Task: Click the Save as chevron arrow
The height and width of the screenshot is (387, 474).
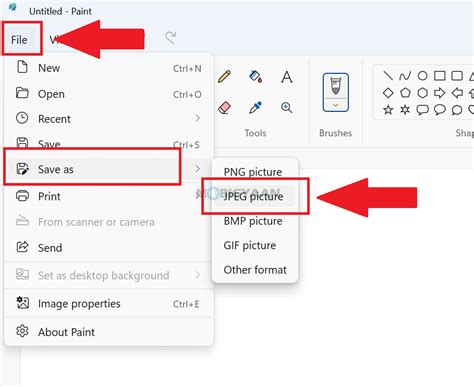Action: pos(198,169)
